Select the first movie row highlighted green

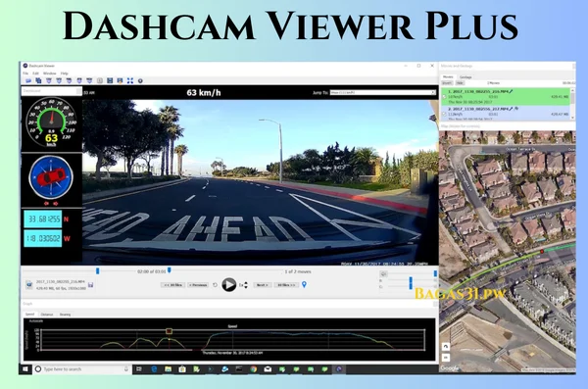click(x=506, y=97)
